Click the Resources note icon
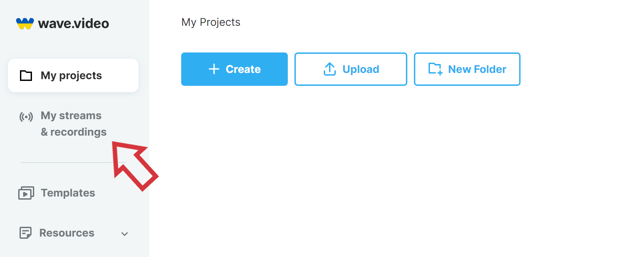 [26, 233]
